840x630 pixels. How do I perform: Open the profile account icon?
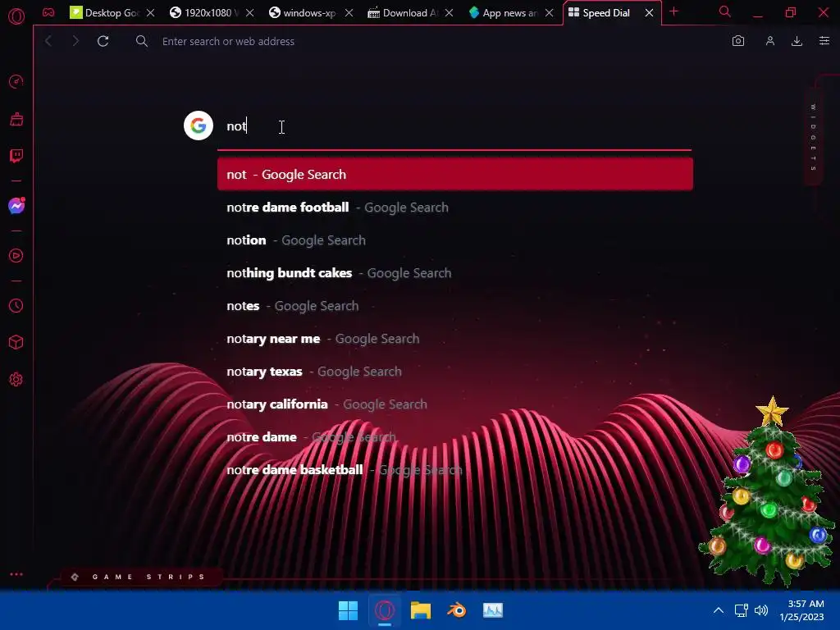(769, 41)
